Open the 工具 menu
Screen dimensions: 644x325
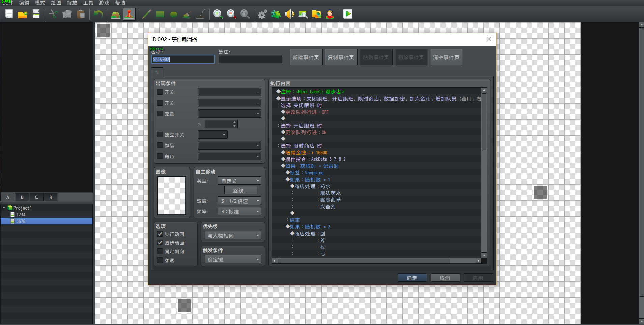coord(88,3)
